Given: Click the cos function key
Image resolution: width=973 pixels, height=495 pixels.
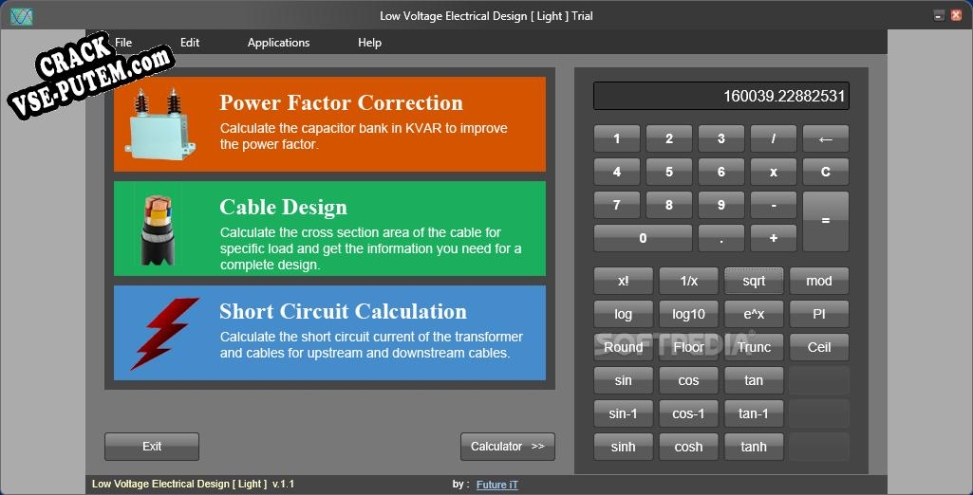Looking at the screenshot, I should click(689, 380).
